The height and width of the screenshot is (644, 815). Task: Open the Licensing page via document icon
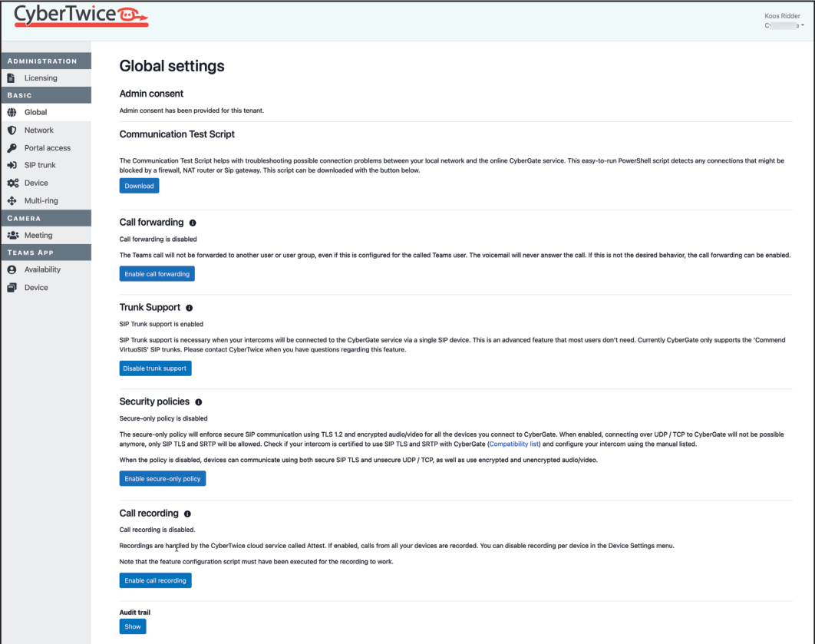(x=12, y=78)
